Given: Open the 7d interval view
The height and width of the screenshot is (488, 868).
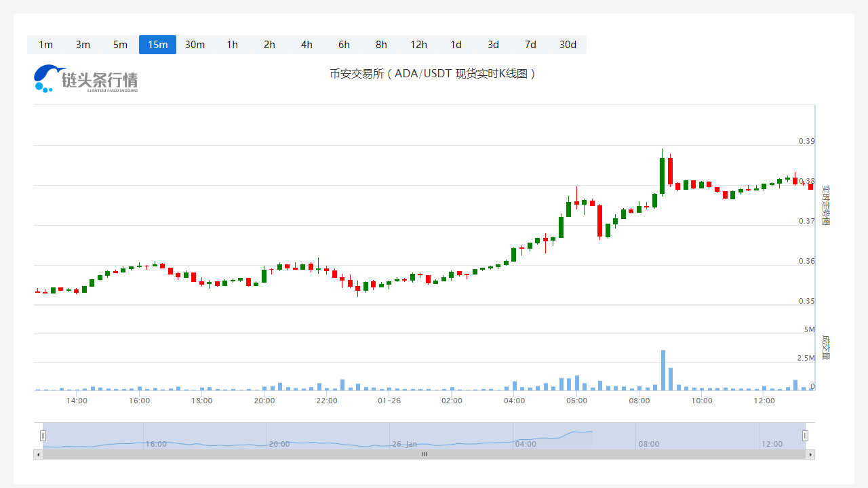Looking at the screenshot, I should click(530, 45).
